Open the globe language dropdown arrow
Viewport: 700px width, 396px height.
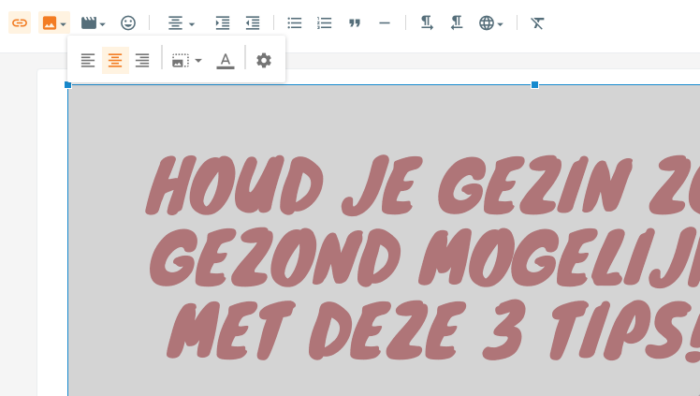(500, 24)
